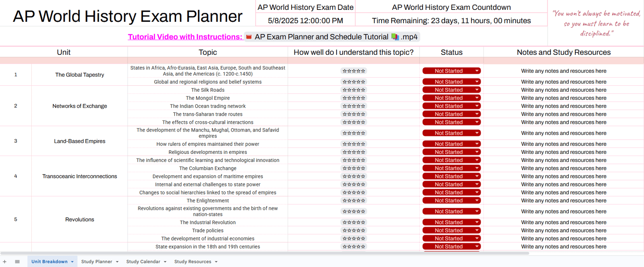Image resolution: width=644 pixels, height=267 pixels.
Task: Select the notes cell for The Columbian Exchange
Action: [564, 168]
